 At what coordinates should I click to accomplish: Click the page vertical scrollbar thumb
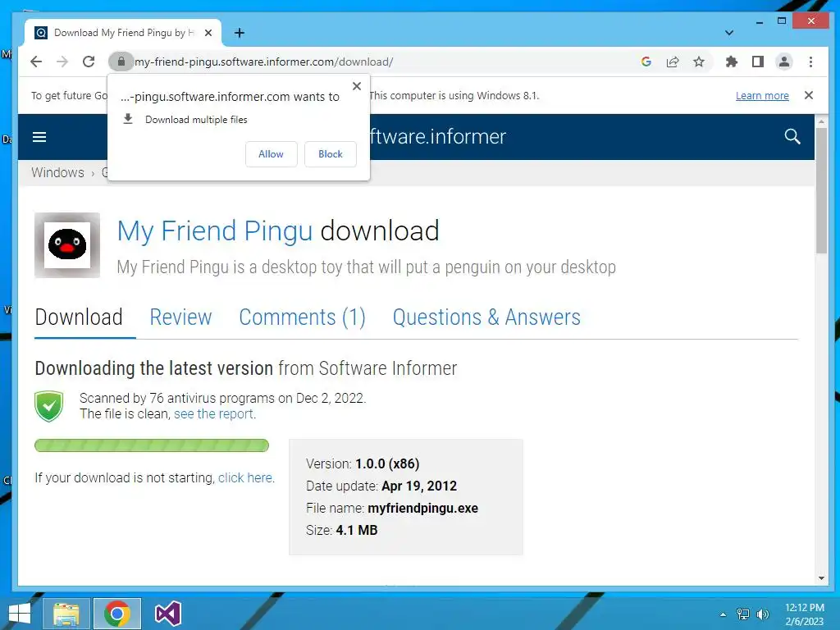pos(821,190)
